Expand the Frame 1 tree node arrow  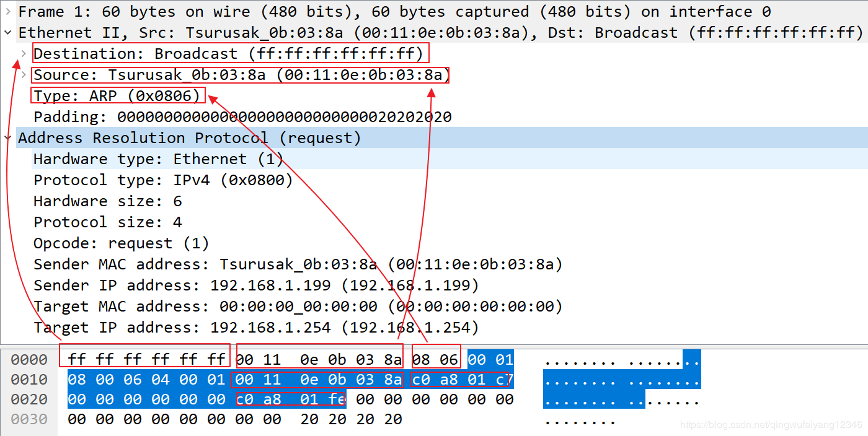(x=7, y=12)
